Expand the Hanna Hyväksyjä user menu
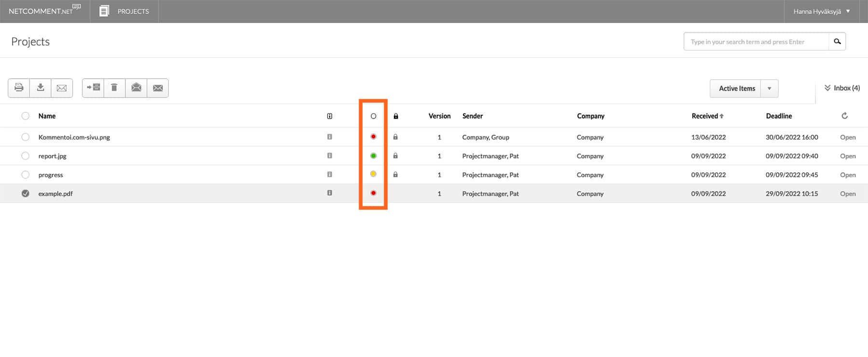 (x=822, y=11)
